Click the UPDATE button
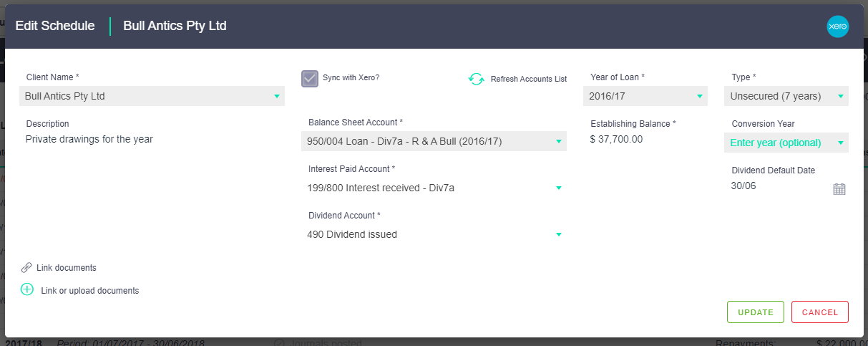Image resolution: width=868 pixels, height=346 pixels. point(756,312)
